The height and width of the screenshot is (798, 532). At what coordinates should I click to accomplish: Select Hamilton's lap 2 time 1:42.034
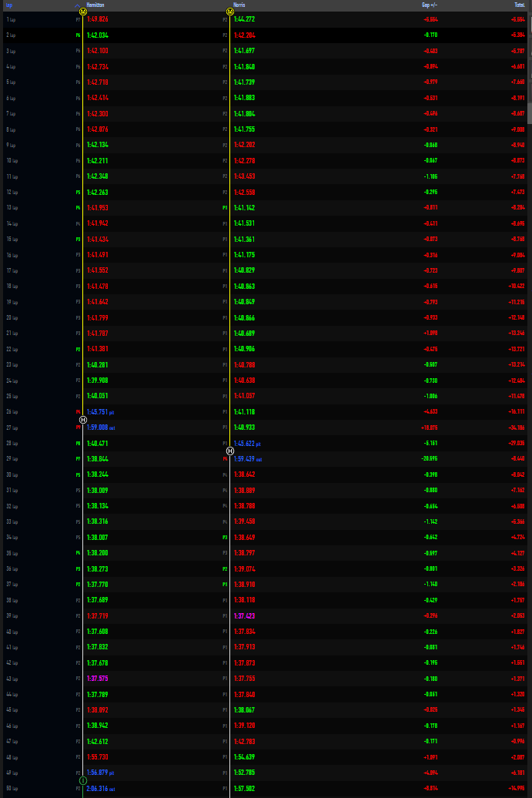coord(98,35)
